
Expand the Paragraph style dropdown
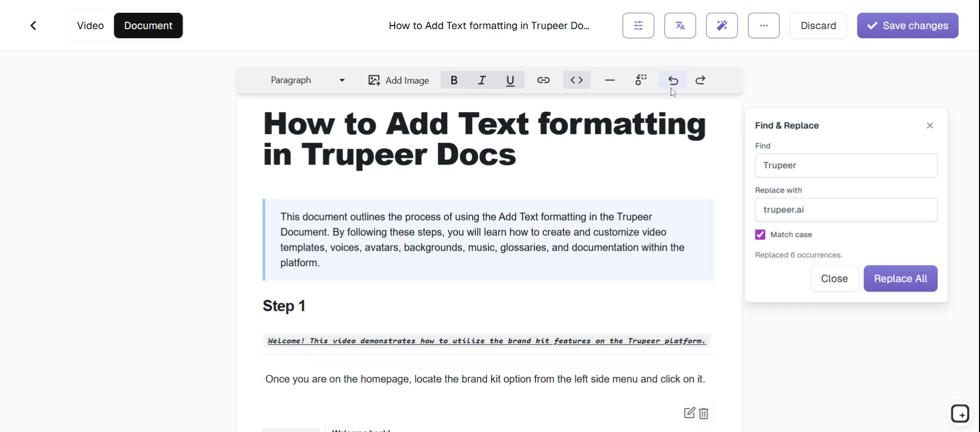tap(307, 80)
